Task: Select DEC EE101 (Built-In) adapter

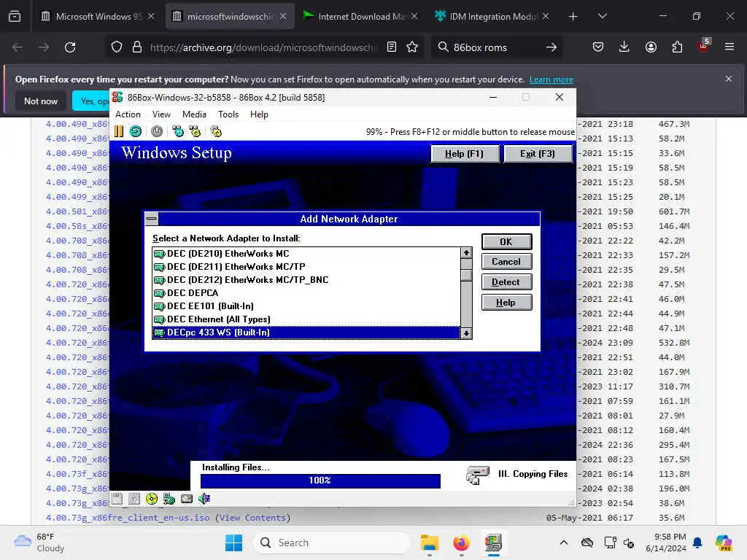Action: (x=306, y=306)
